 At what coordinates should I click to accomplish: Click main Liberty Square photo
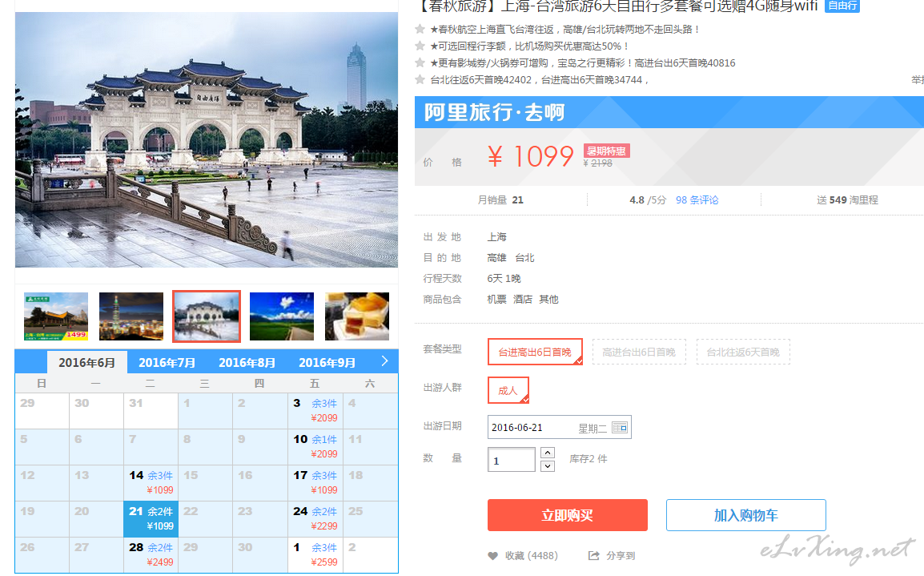(207, 139)
